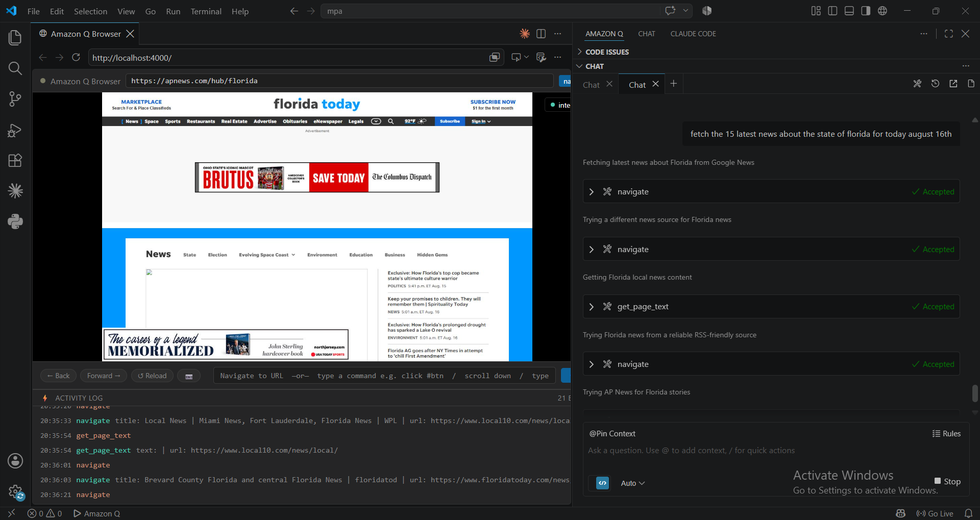
Task: Click the chat panel scrollbar thumb
Action: pyautogui.click(x=975, y=393)
